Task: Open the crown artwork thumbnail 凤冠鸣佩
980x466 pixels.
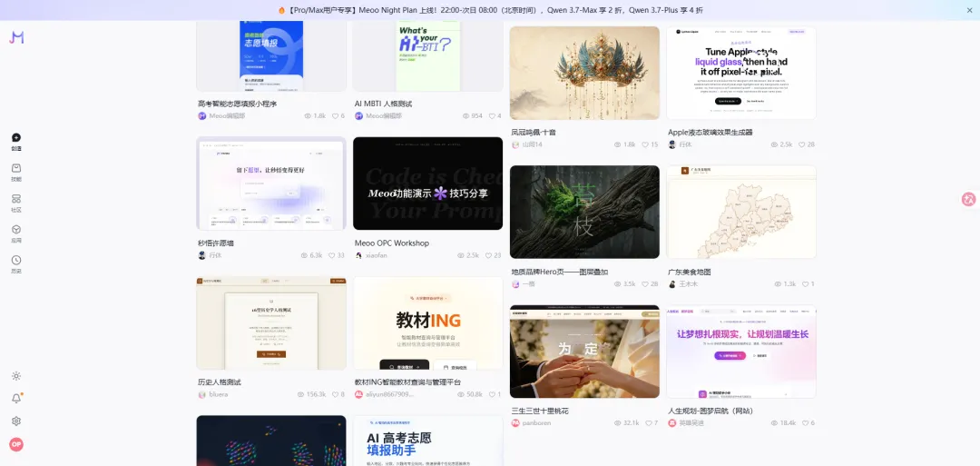Action: click(585, 73)
